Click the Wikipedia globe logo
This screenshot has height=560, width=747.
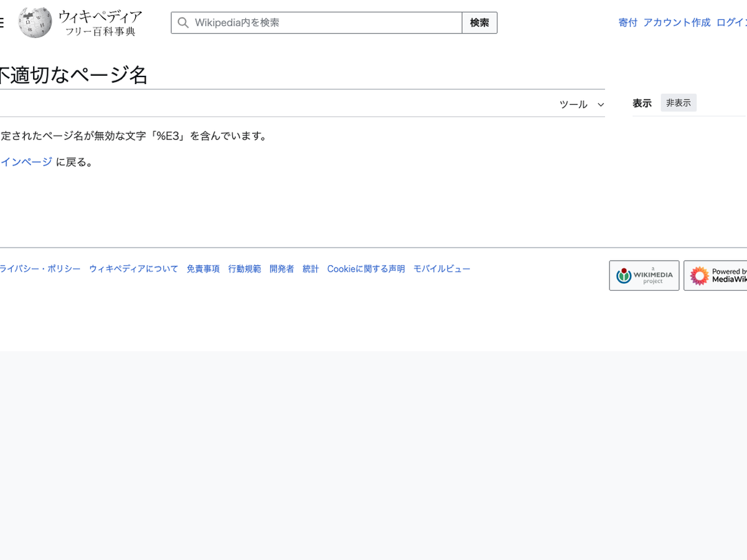pos(35,22)
